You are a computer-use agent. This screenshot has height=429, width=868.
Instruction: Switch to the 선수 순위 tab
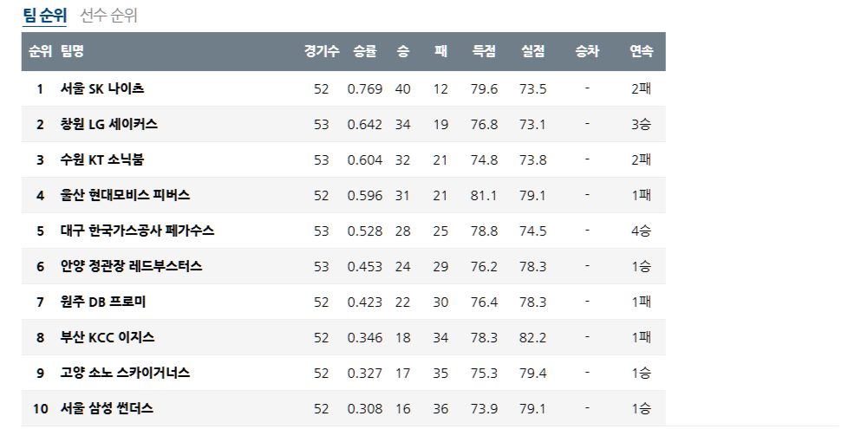click(x=108, y=15)
